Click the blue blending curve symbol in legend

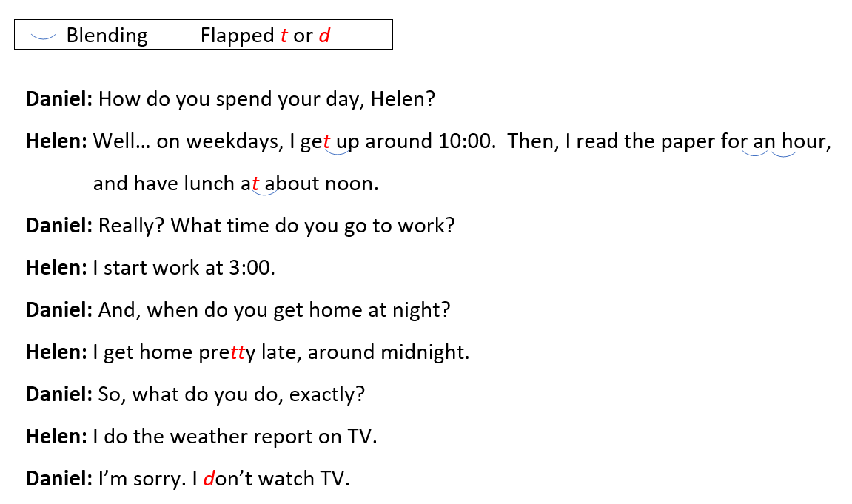pos(44,37)
